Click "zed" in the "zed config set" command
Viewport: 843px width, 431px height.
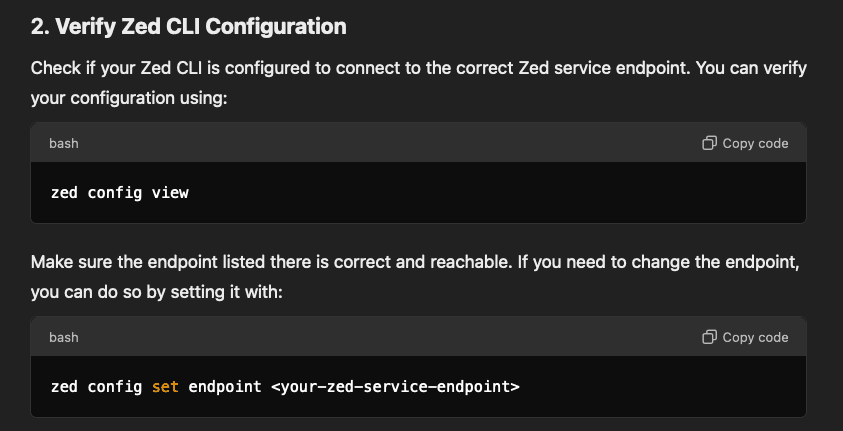64,385
